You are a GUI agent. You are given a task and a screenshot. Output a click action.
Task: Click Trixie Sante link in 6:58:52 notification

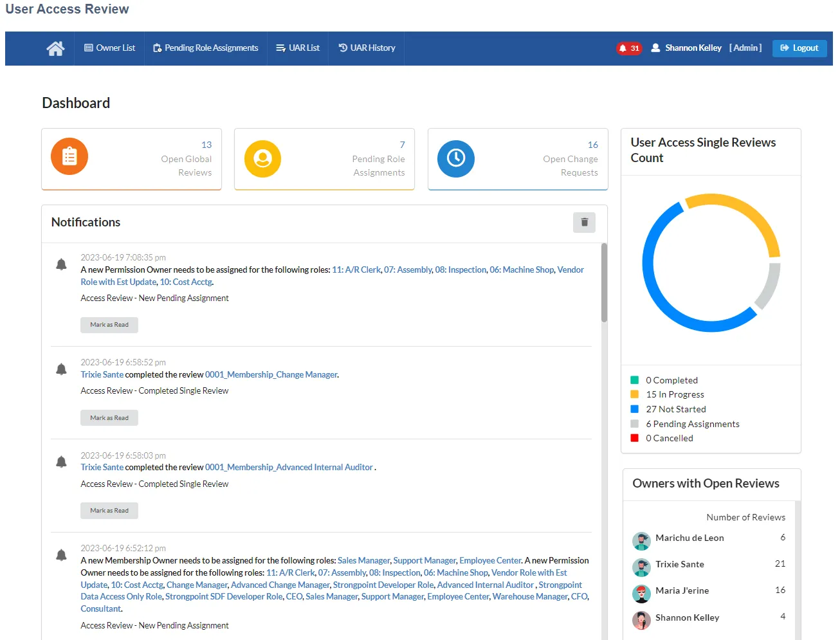(102, 374)
